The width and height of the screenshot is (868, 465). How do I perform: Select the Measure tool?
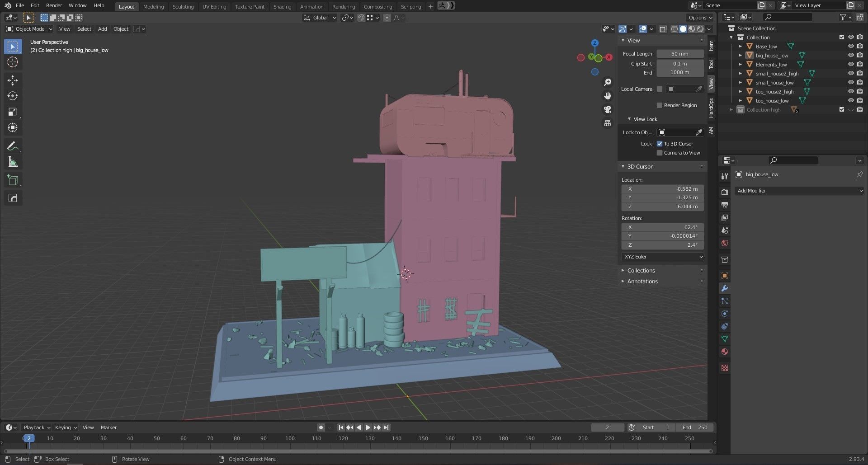click(x=13, y=162)
